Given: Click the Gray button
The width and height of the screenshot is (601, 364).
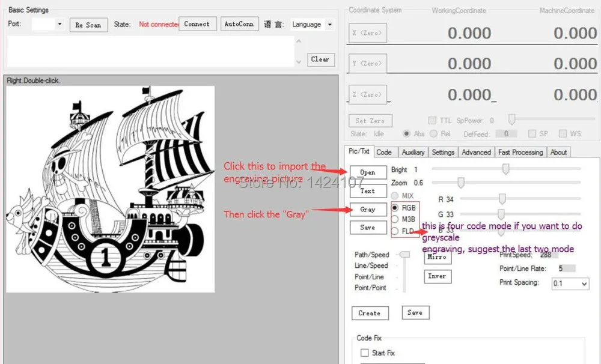Looking at the screenshot, I should click(368, 210).
